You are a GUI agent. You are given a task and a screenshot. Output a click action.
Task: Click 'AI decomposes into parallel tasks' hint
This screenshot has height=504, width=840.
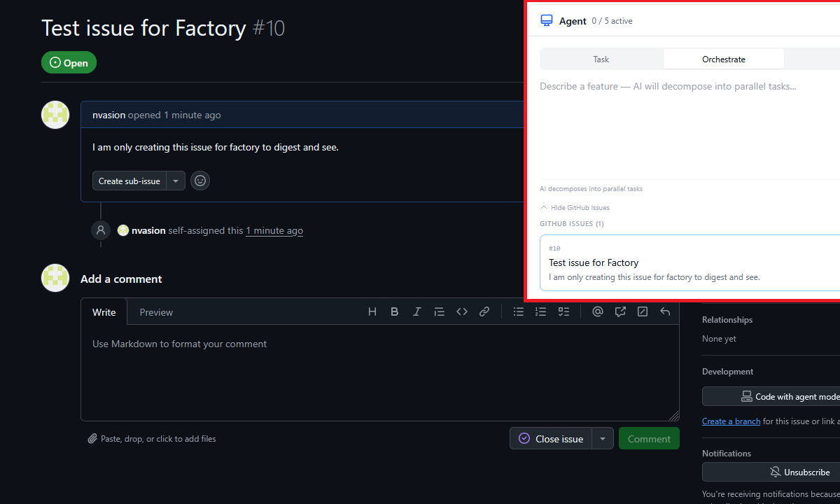coord(591,189)
